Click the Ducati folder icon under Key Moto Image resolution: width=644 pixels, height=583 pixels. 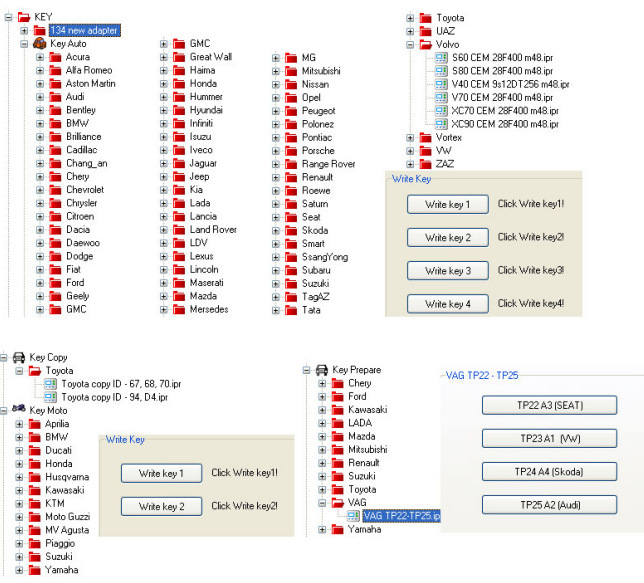pyautogui.click(x=34, y=451)
